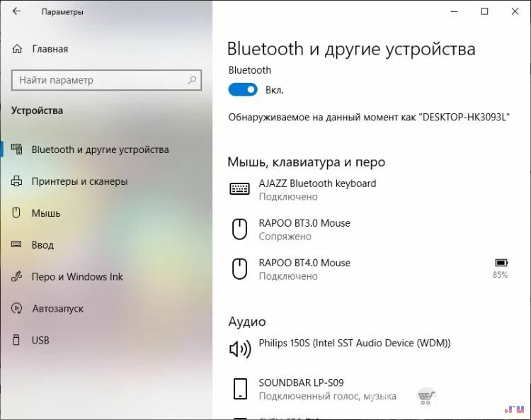
Task: Click the Сопряжено status under RAPOO BT3.0
Action: tap(285, 237)
